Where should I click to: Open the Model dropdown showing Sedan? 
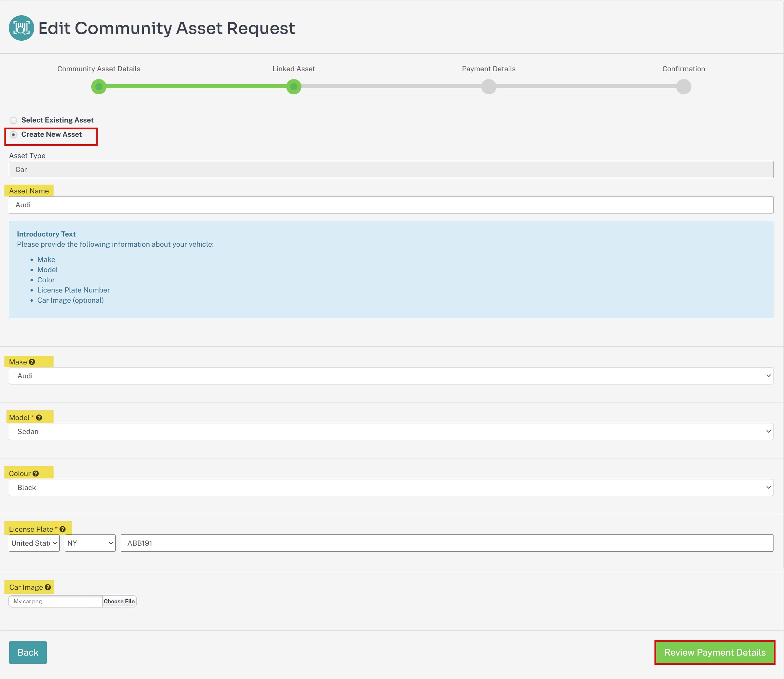pos(391,432)
